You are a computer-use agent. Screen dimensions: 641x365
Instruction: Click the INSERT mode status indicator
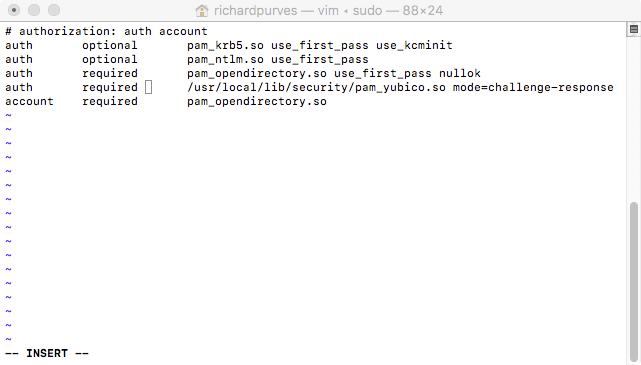pos(47,353)
